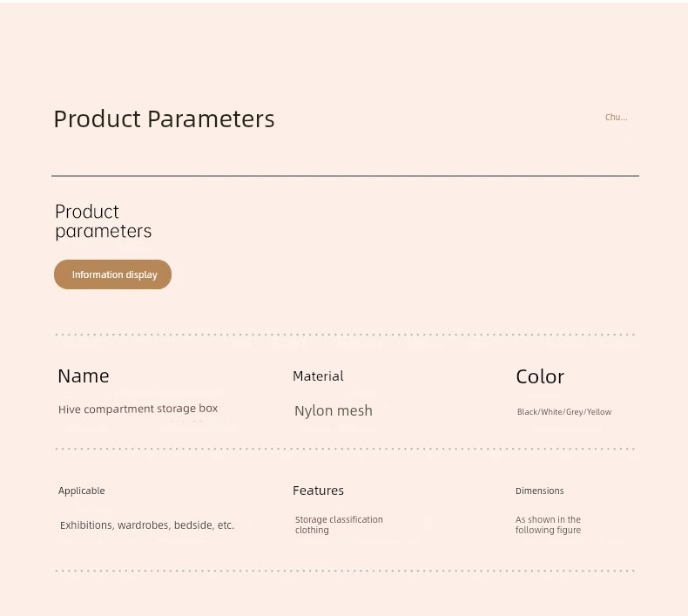This screenshot has height=616, width=688.
Task: Click dotted separator above Applicable row
Action: 346,449
